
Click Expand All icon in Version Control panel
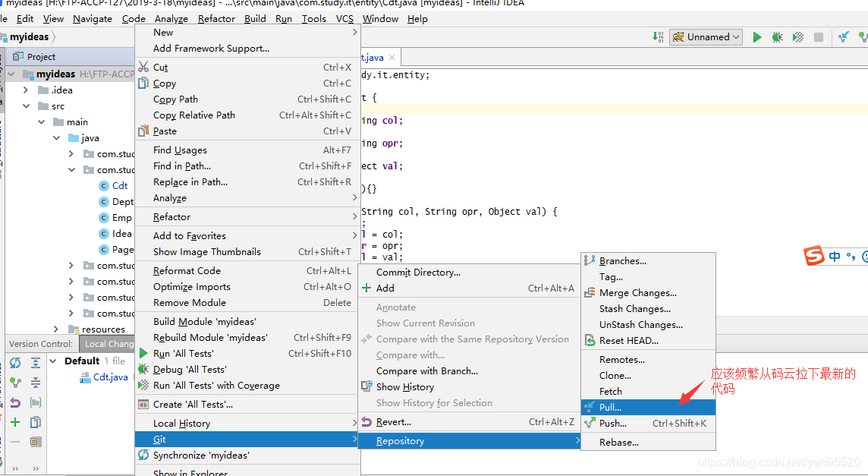[x=36, y=362]
